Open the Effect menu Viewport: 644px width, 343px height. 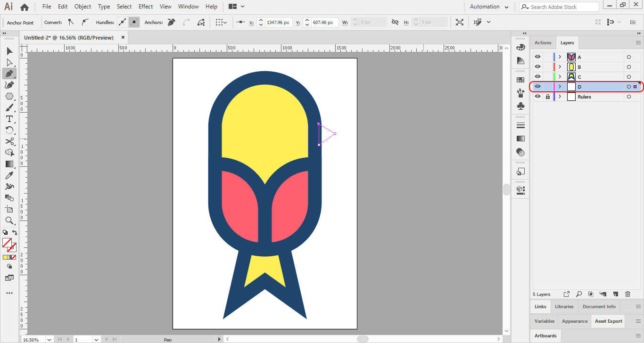pos(146,7)
